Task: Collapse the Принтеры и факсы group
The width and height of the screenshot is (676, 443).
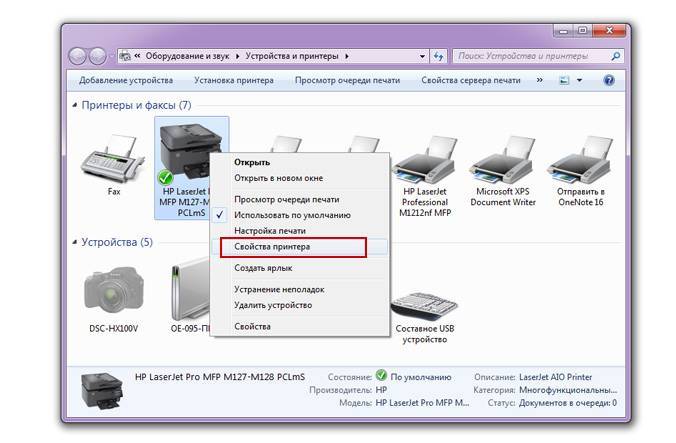Action: pos(75,105)
